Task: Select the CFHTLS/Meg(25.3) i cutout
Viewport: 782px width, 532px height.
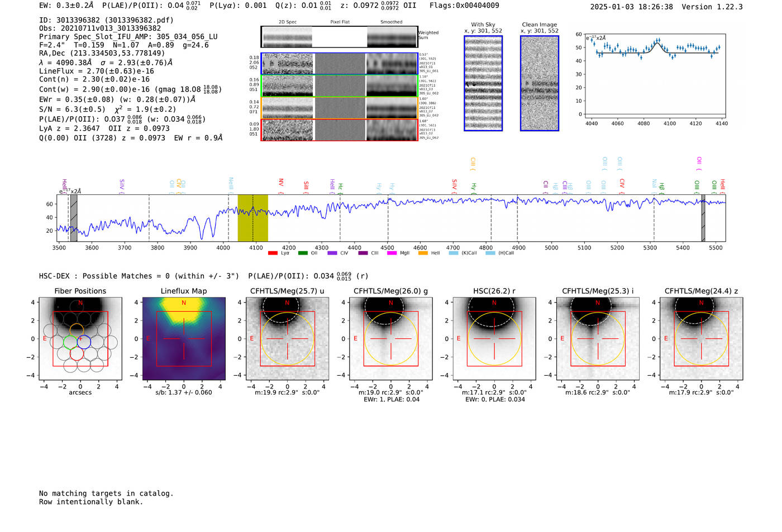Action: (598, 339)
